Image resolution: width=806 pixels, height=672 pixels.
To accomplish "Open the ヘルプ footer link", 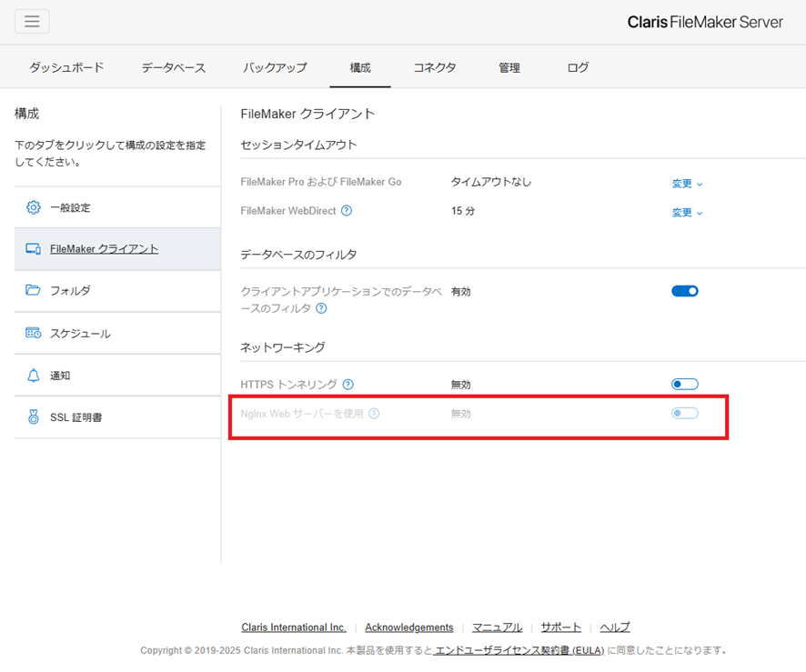I will 615,627.
